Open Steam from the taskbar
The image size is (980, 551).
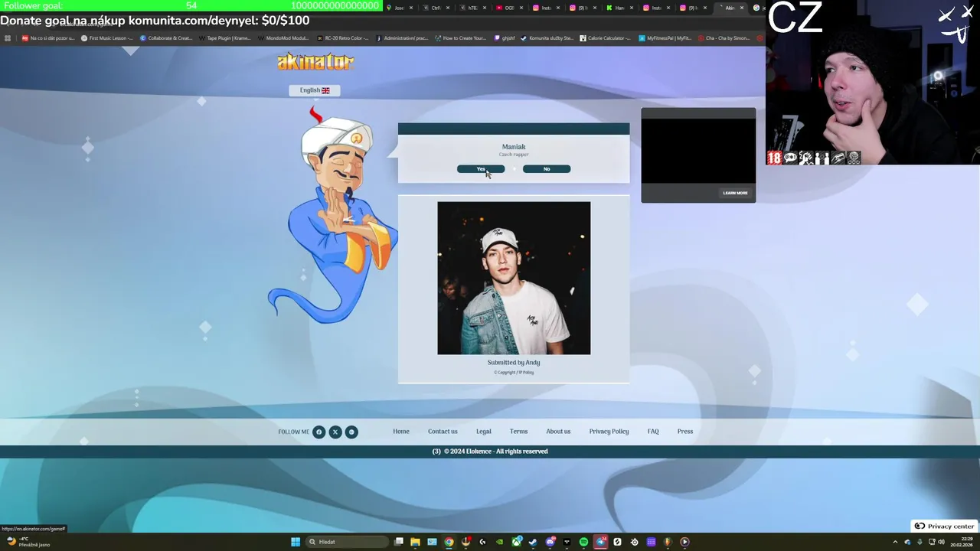(x=533, y=542)
